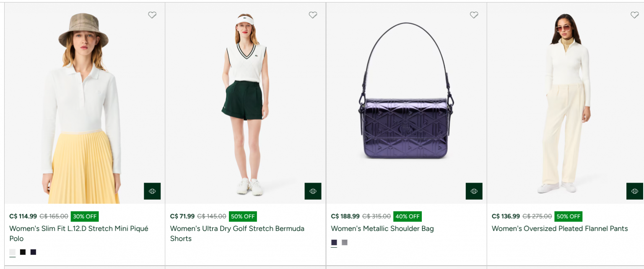The height and width of the screenshot is (269, 644).
Task: Select the black color swatch for the Piqué Polo
Action: click(x=23, y=252)
